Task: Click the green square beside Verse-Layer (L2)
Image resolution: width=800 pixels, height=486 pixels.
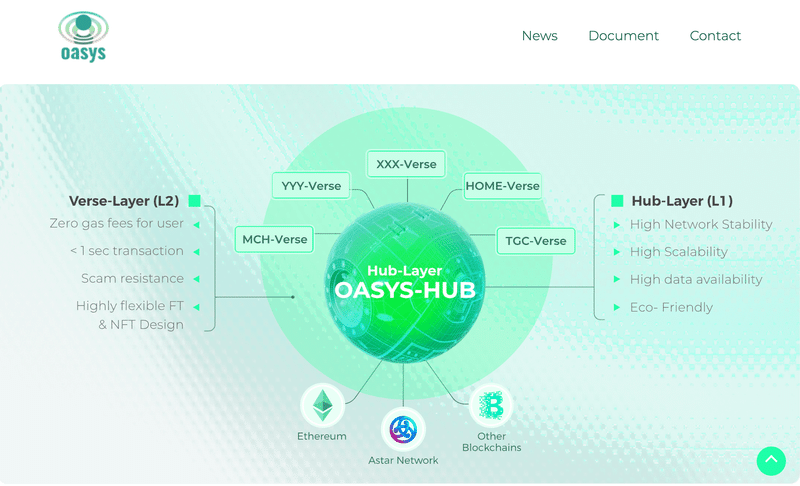Action: [x=194, y=200]
